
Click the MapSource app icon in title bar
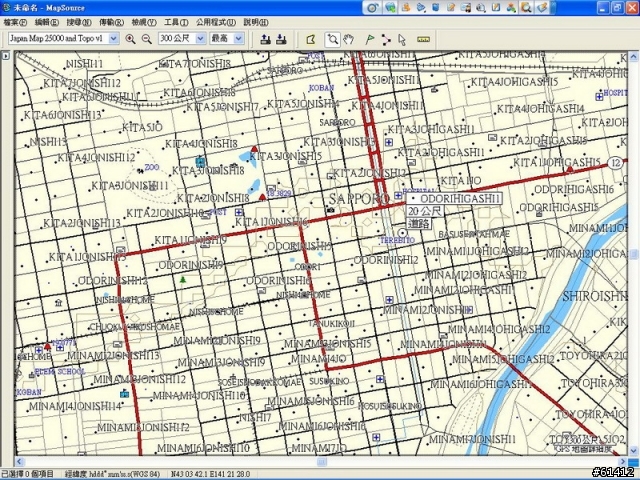tap(6, 7)
